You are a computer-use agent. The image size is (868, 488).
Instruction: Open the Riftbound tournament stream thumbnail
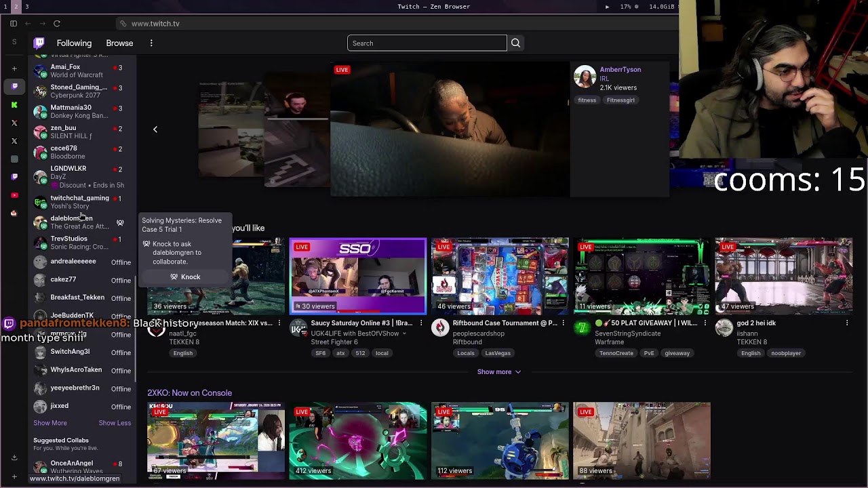500,277
